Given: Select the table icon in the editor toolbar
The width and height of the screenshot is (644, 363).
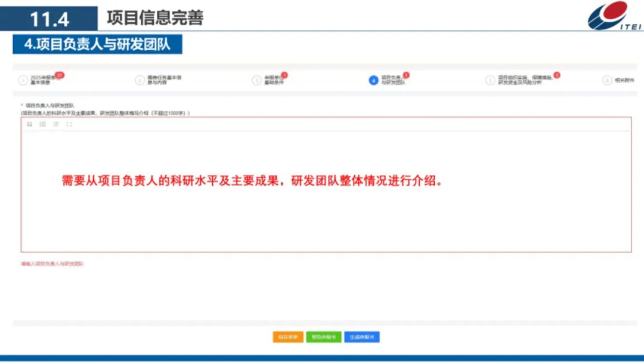Looking at the screenshot, I should pos(56,124).
